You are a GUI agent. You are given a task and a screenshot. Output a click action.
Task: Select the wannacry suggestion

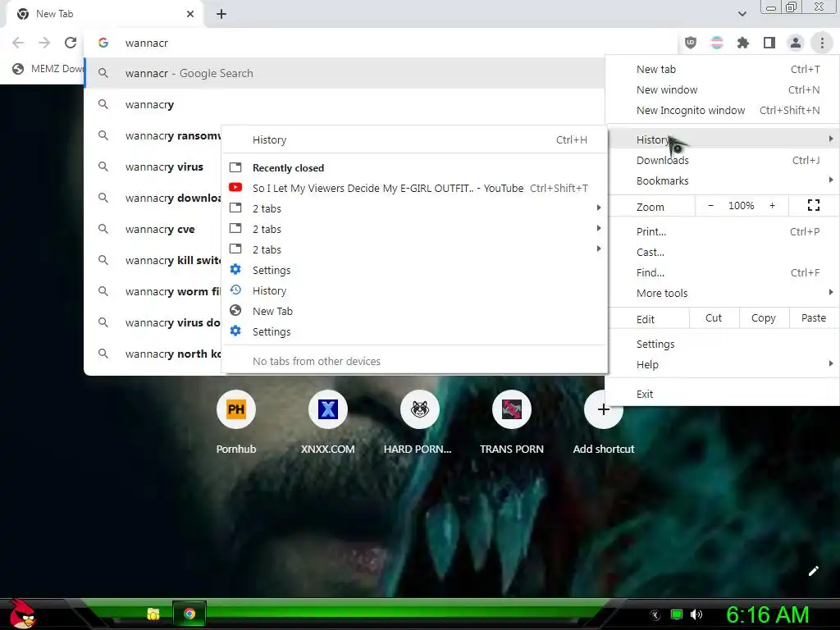345,104
